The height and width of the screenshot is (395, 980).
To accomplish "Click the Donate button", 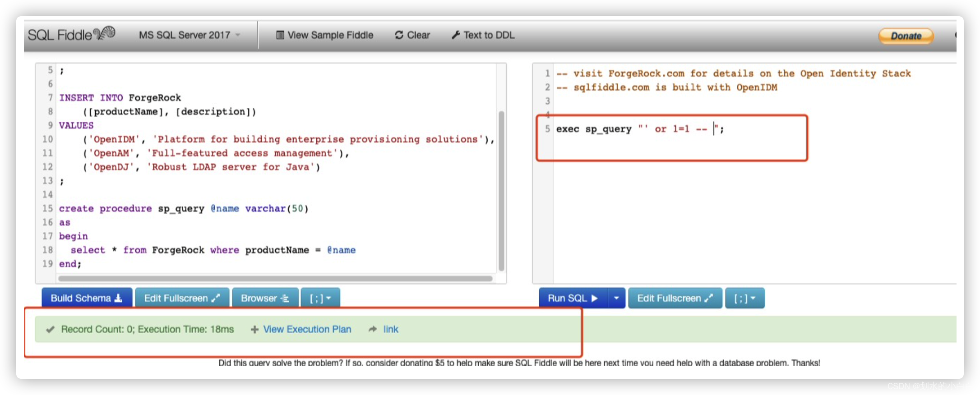I will click(x=906, y=36).
